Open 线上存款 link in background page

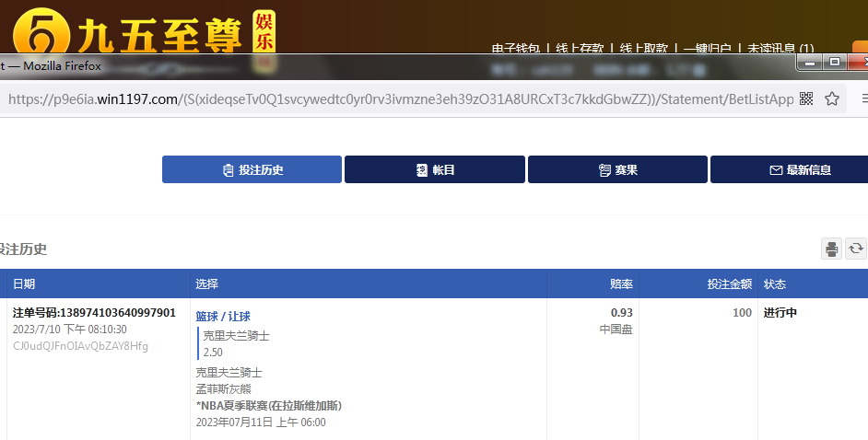(x=580, y=49)
